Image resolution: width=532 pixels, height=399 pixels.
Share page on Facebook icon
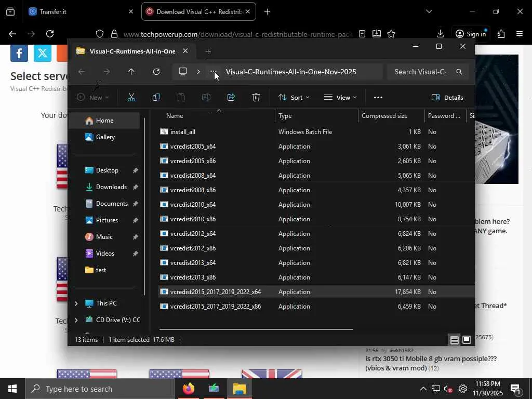point(19,53)
